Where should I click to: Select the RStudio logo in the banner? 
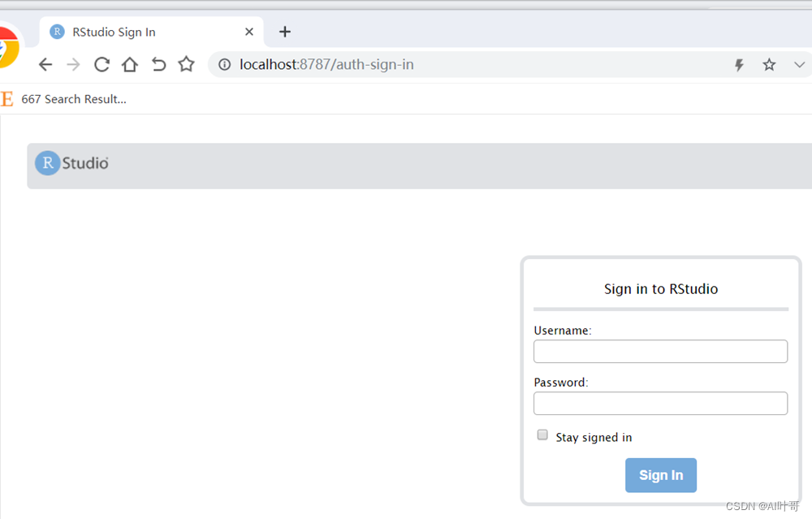[x=71, y=162]
